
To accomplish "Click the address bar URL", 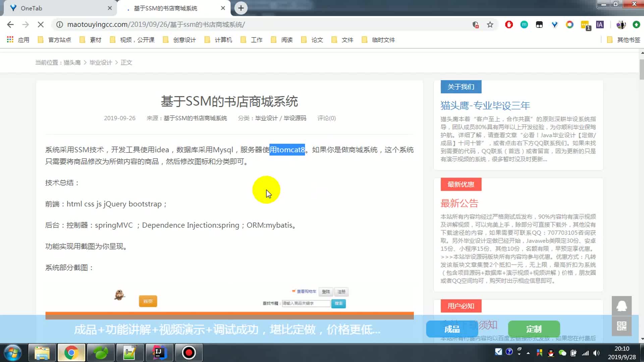I will tap(156, 24).
